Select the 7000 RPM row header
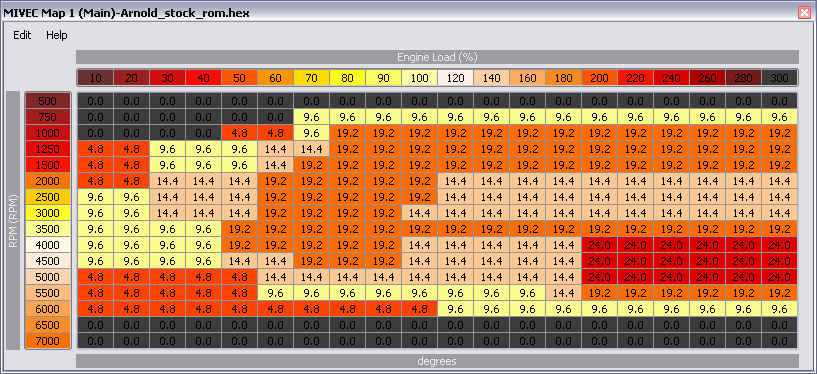The image size is (817, 374). tap(47, 341)
